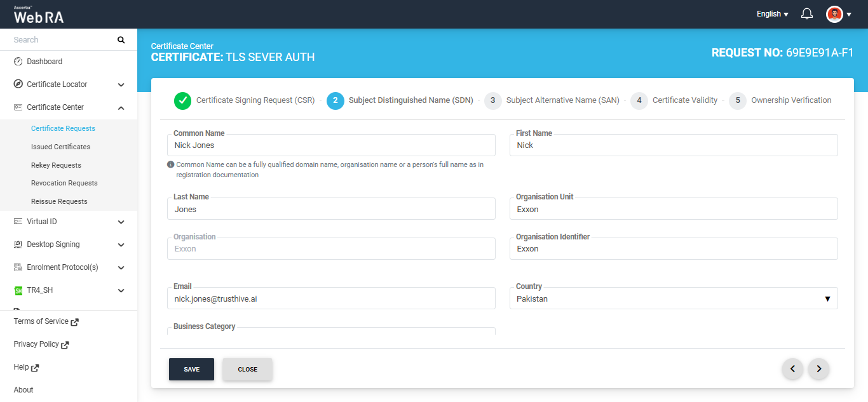Click the Organisation Identifier input field
The width and height of the screenshot is (868, 402).
[x=674, y=248]
